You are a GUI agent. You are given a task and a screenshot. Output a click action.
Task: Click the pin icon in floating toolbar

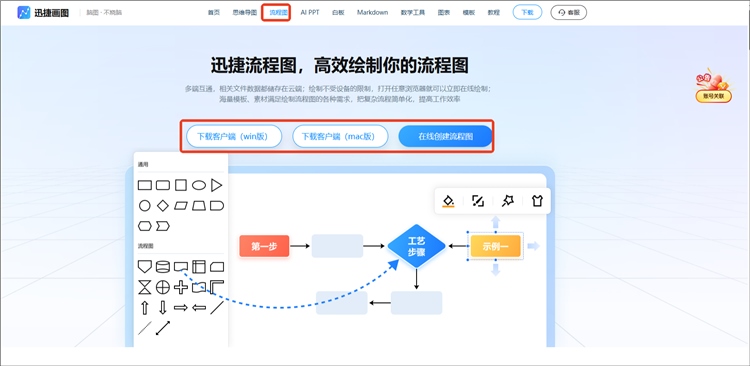point(507,201)
